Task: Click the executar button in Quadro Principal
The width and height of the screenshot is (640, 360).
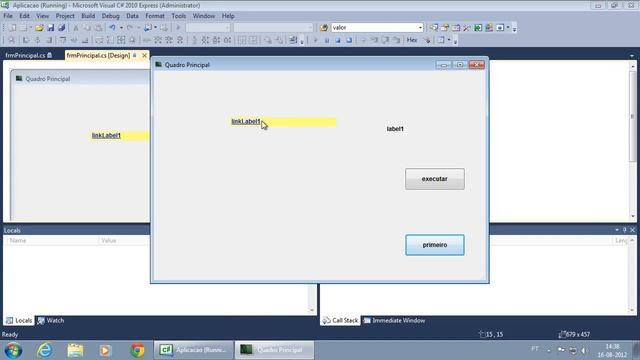Action: click(x=435, y=179)
